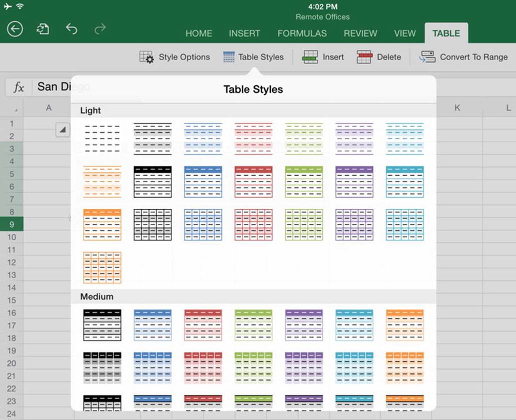The width and height of the screenshot is (516, 420).
Task: Open Style Options with the gear icon
Action: click(147, 57)
